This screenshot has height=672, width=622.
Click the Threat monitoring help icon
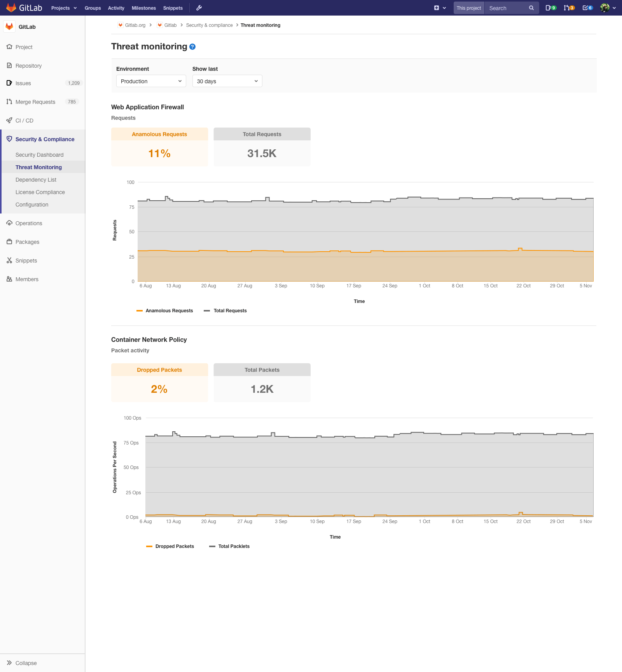coord(192,46)
